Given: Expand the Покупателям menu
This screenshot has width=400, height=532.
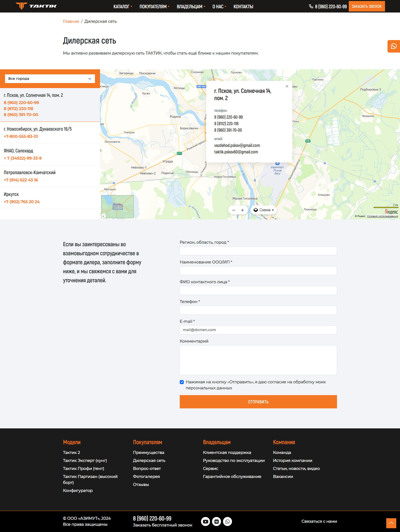Looking at the screenshot, I should coord(154,7).
